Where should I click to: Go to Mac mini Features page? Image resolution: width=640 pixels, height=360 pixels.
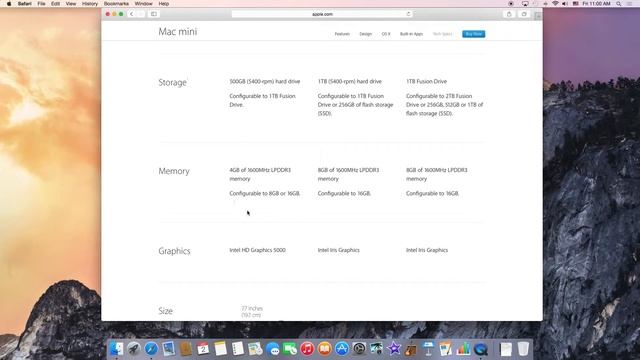pyautogui.click(x=342, y=34)
